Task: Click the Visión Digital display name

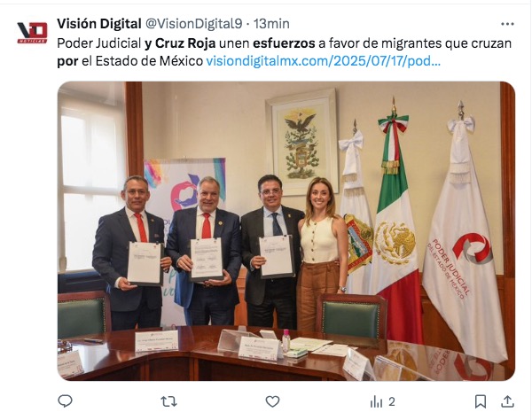Action: point(99,24)
